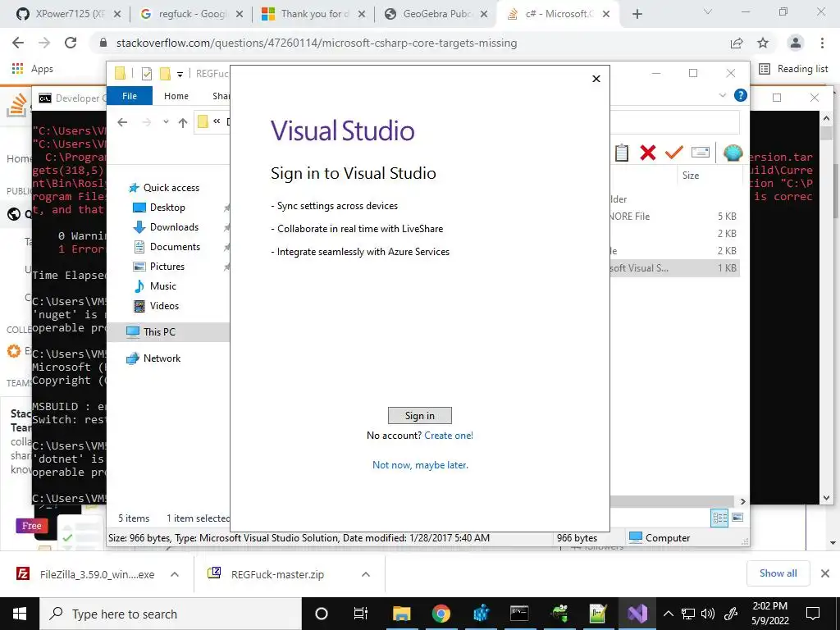Open Videos folder in navigation pane
The image size is (840, 630).
tap(164, 306)
